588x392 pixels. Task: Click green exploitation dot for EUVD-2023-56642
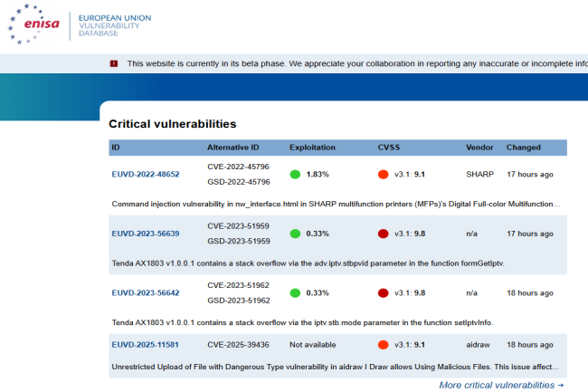point(295,293)
